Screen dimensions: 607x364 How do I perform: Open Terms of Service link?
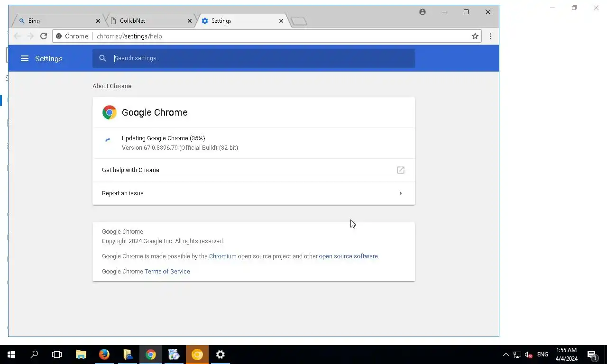(167, 272)
